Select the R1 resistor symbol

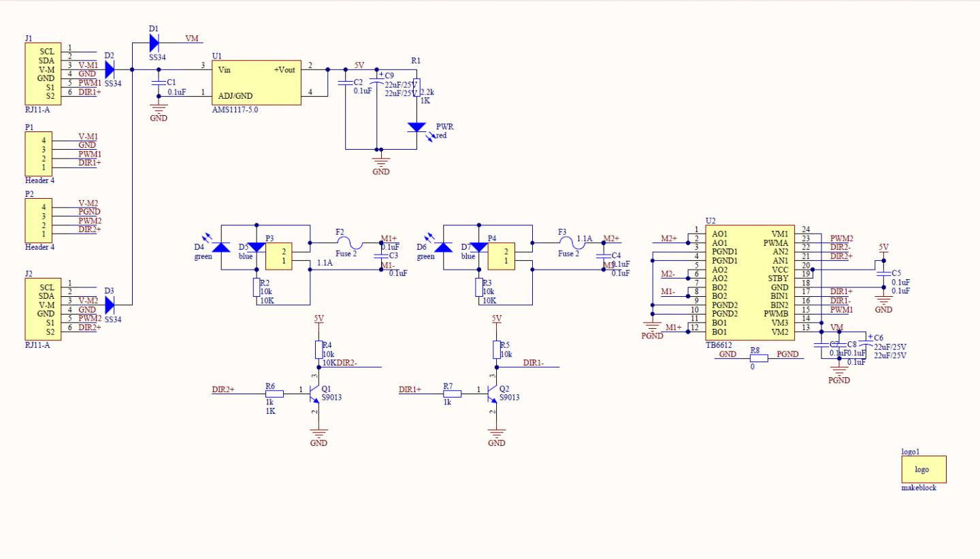coord(416,87)
